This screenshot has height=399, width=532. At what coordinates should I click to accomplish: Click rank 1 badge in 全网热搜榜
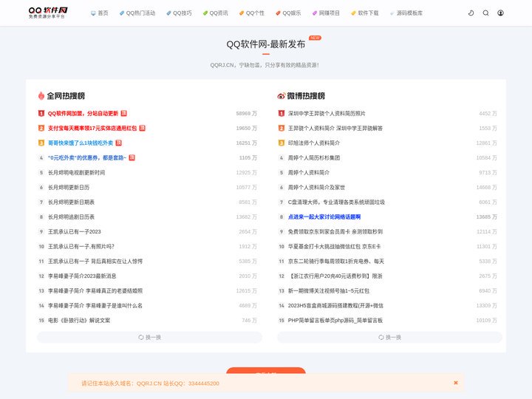click(x=41, y=113)
